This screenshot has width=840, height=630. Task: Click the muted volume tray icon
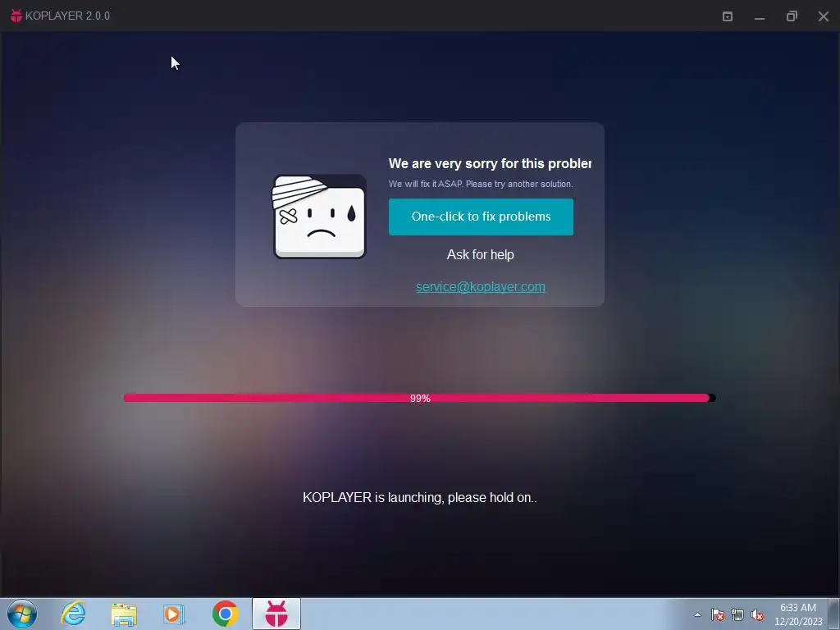pos(757,614)
